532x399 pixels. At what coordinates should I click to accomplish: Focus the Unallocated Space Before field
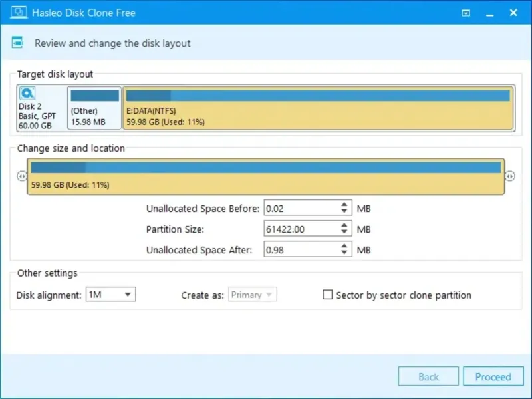tap(301, 209)
